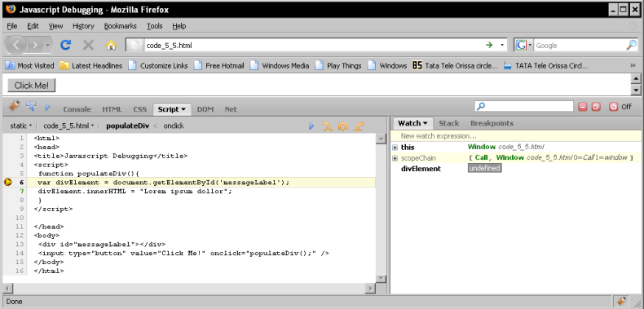Click the green Go arrow in the address bar
This screenshot has width=644, height=309.
(x=489, y=45)
